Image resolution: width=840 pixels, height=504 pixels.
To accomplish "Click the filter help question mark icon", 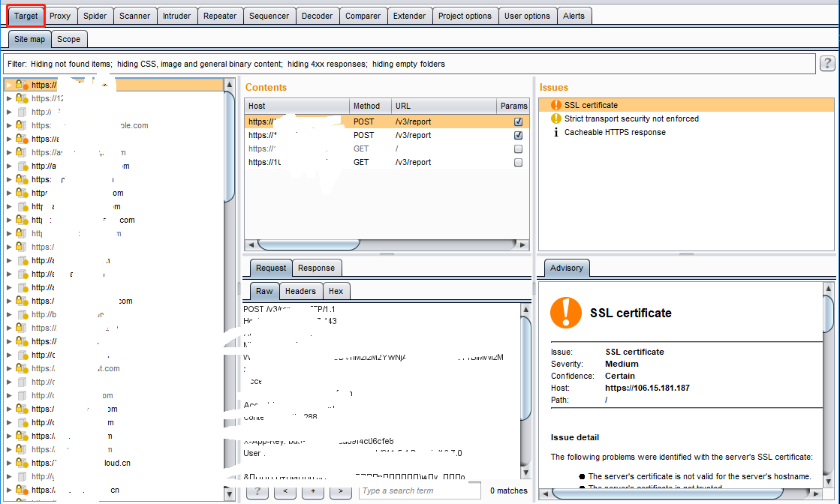I will click(827, 64).
